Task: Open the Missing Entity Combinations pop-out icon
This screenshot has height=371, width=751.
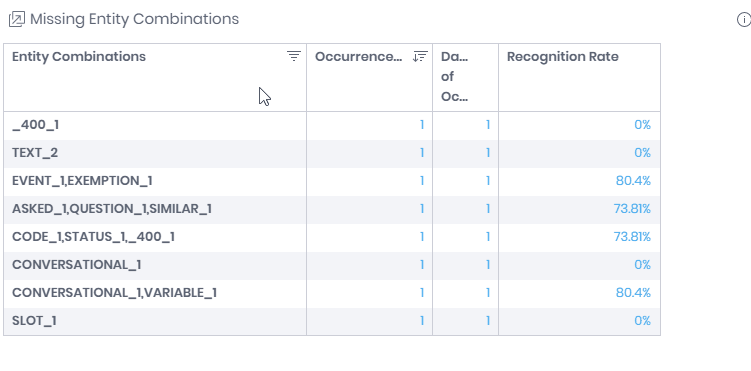Action: 17,19
